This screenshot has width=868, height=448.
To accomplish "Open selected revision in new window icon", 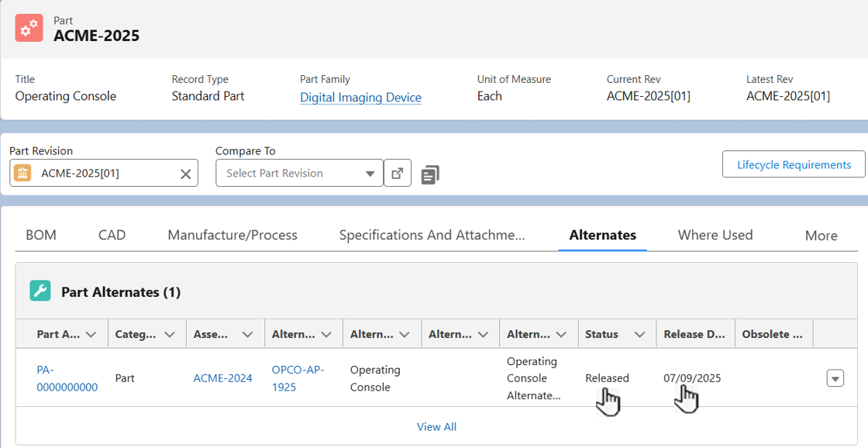I will coord(397,173).
